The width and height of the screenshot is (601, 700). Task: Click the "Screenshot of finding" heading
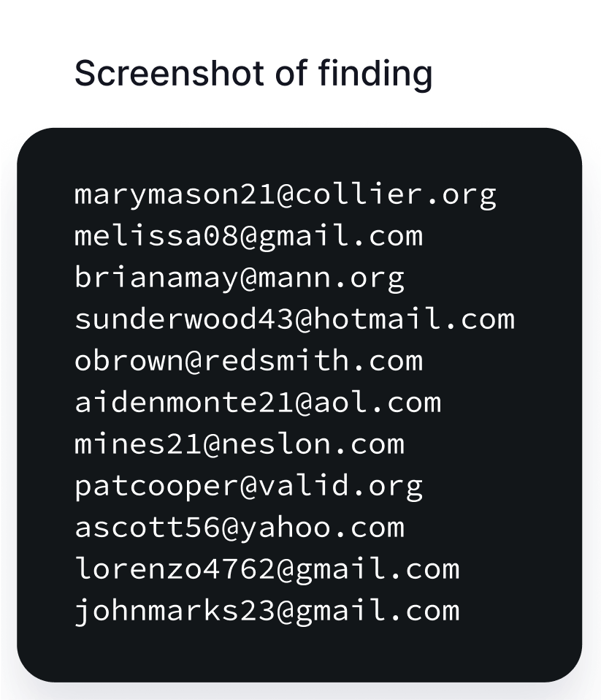point(253,74)
